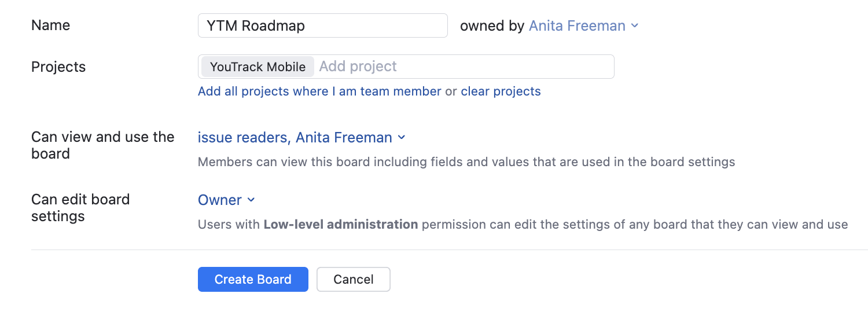Viewport: 868px width, 330px height.
Task: Click the bold Low-level administration text
Action: tap(340, 224)
